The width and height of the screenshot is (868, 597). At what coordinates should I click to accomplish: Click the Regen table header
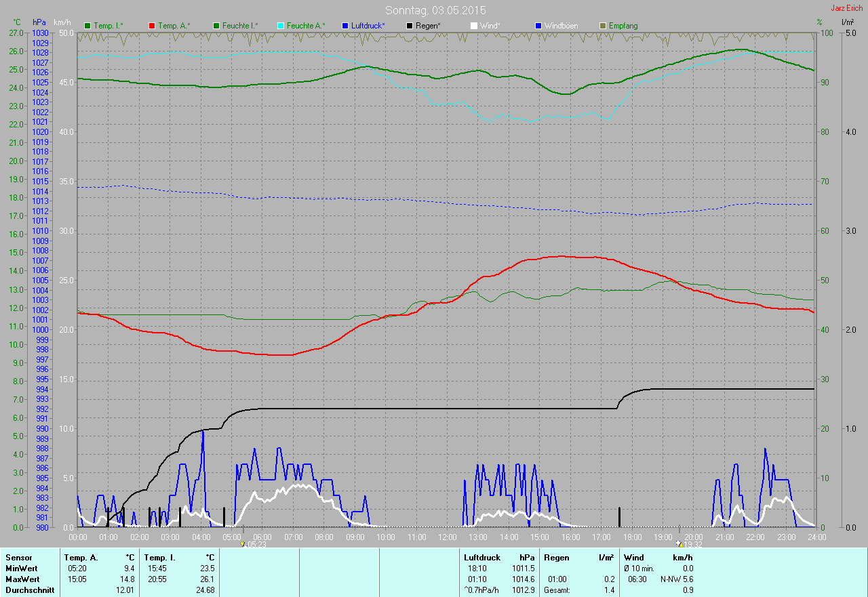coord(557,557)
